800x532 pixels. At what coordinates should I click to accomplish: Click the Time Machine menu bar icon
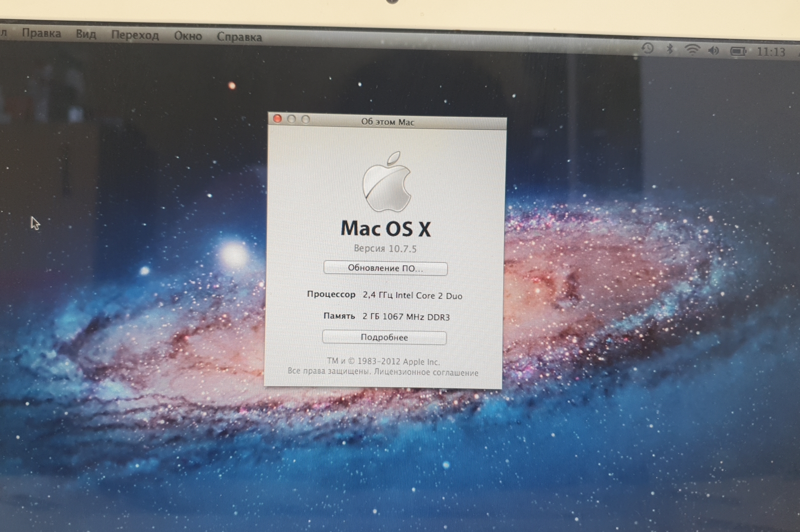pos(647,48)
